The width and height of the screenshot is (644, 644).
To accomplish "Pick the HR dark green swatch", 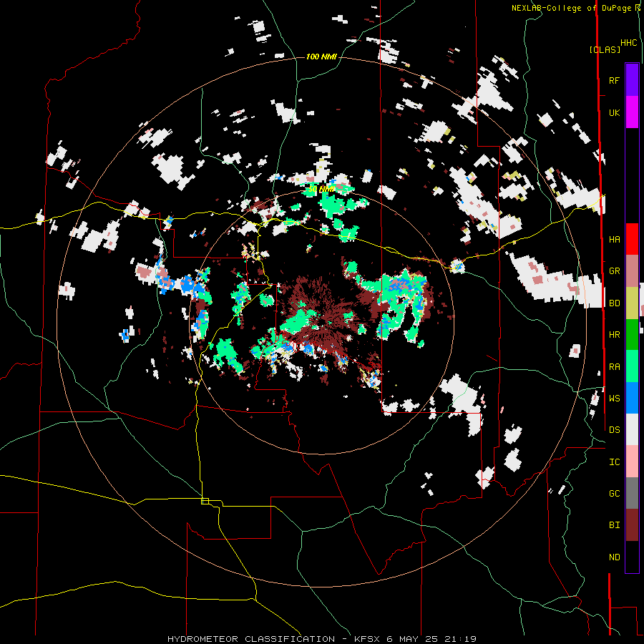I will 632,335.
